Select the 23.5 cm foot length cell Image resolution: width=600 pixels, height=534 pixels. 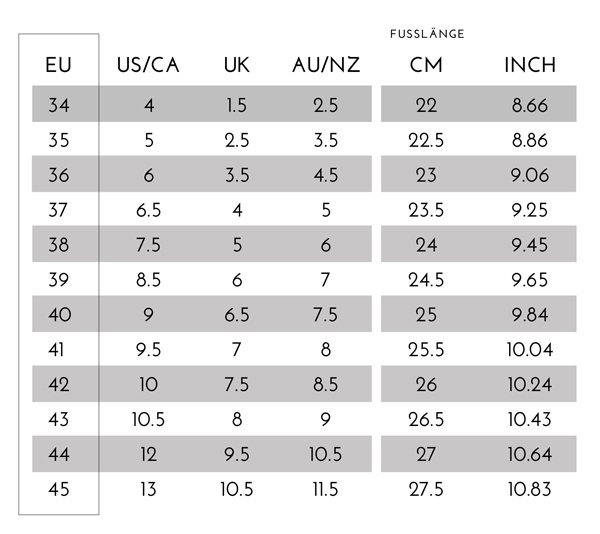point(427,210)
